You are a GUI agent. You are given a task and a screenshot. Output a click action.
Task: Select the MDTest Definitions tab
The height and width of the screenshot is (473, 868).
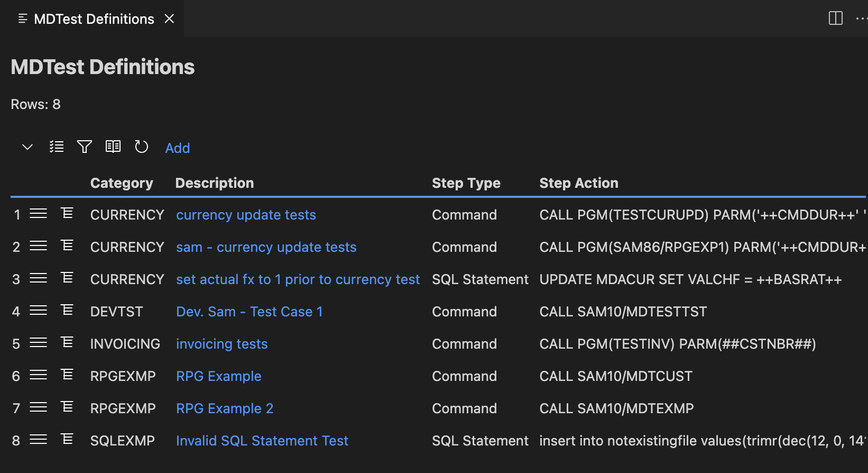click(94, 19)
